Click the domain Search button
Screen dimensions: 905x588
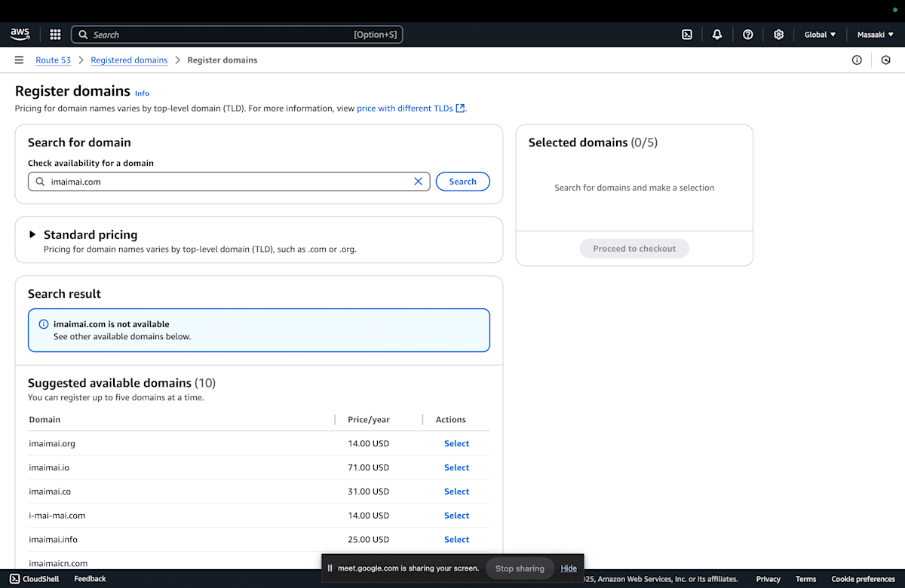coord(463,182)
